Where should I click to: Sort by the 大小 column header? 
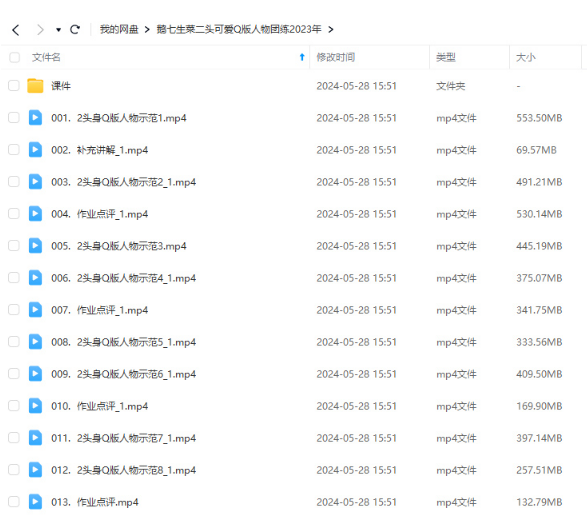(x=526, y=57)
